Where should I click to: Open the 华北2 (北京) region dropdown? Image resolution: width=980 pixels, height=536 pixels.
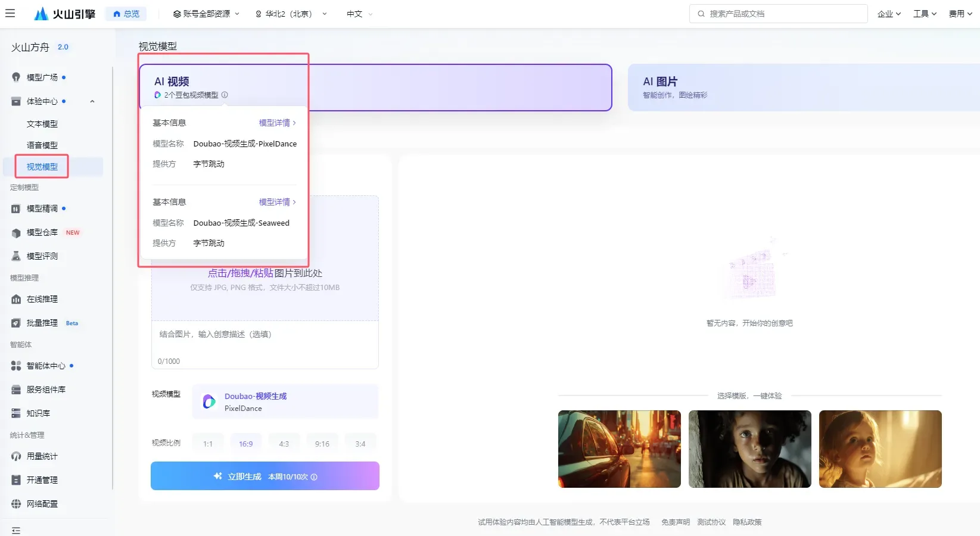tap(291, 14)
